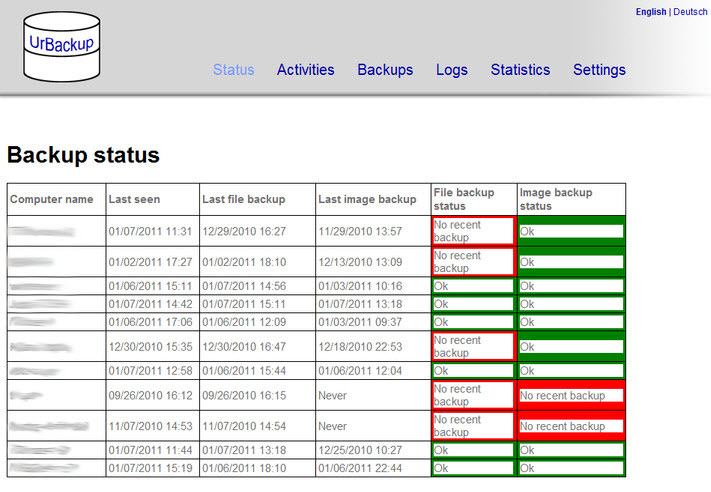
Task: Click "Never" in the 11/07/2010 14:53 row
Action: click(334, 426)
